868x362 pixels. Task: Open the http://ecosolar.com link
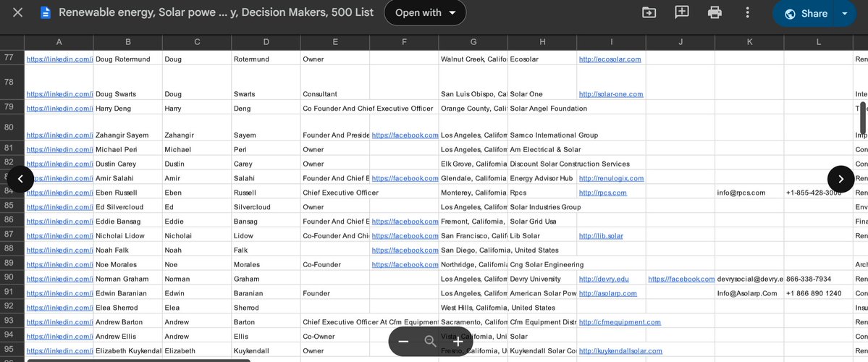pyautogui.click(x=610, y=59)
